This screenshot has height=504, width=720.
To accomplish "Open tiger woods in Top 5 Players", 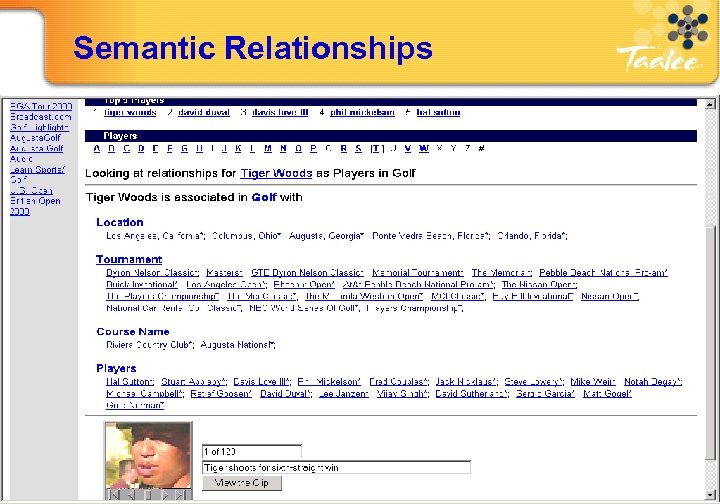I will 130,112.
